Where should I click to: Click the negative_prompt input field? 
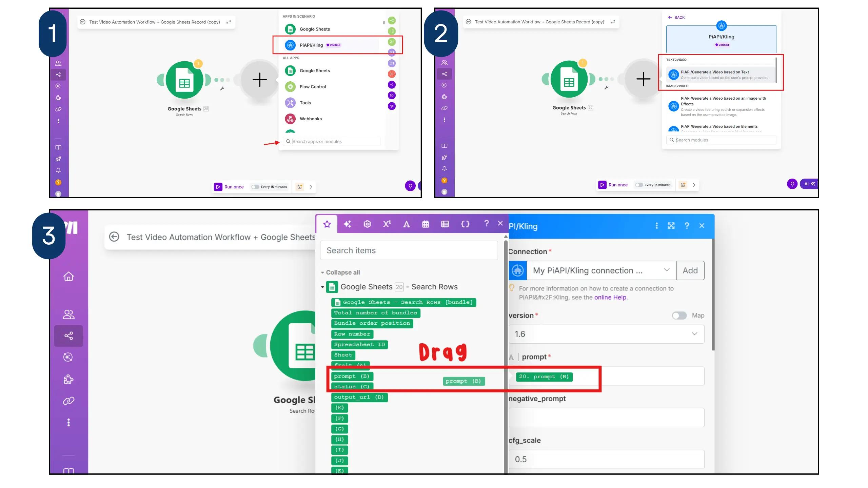[606, 418]
